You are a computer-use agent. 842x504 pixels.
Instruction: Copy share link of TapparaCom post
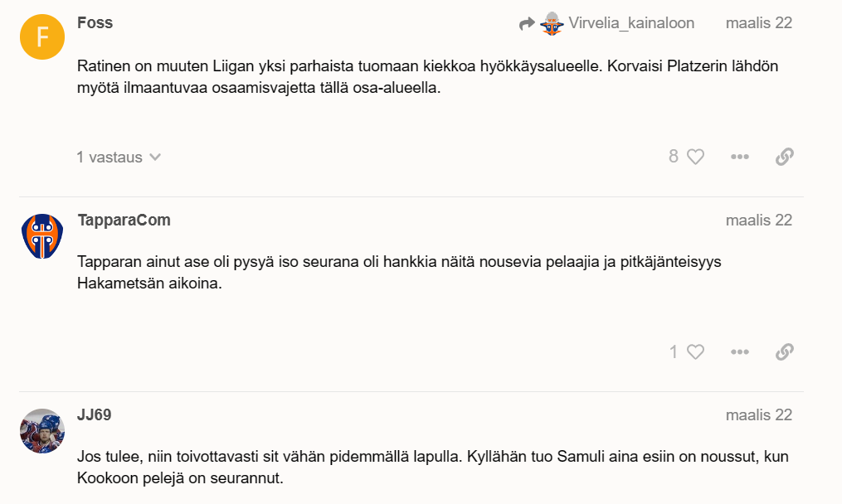coord(785,352)
